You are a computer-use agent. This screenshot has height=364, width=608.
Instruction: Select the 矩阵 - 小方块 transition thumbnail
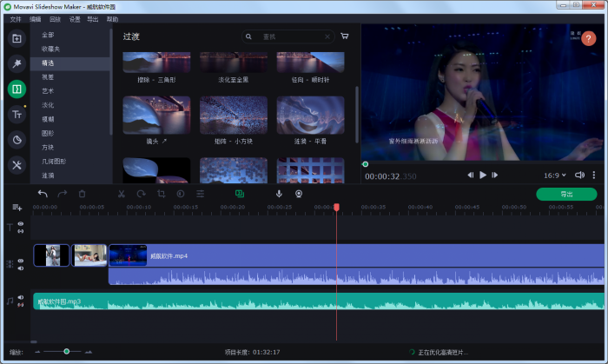click(234, 116)
